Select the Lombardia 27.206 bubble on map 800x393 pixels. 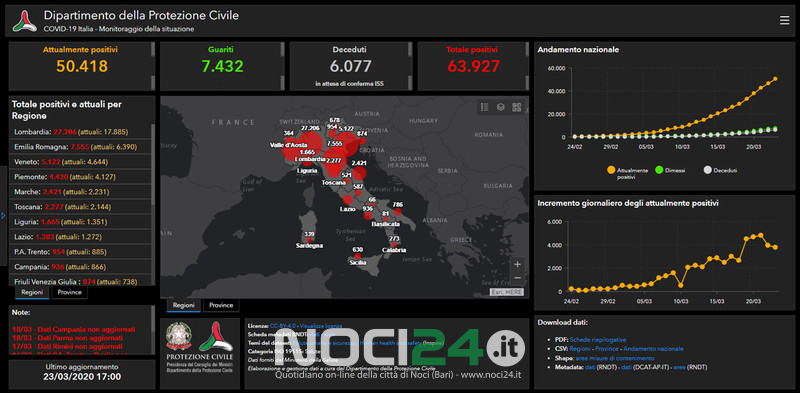coord(309,144)
